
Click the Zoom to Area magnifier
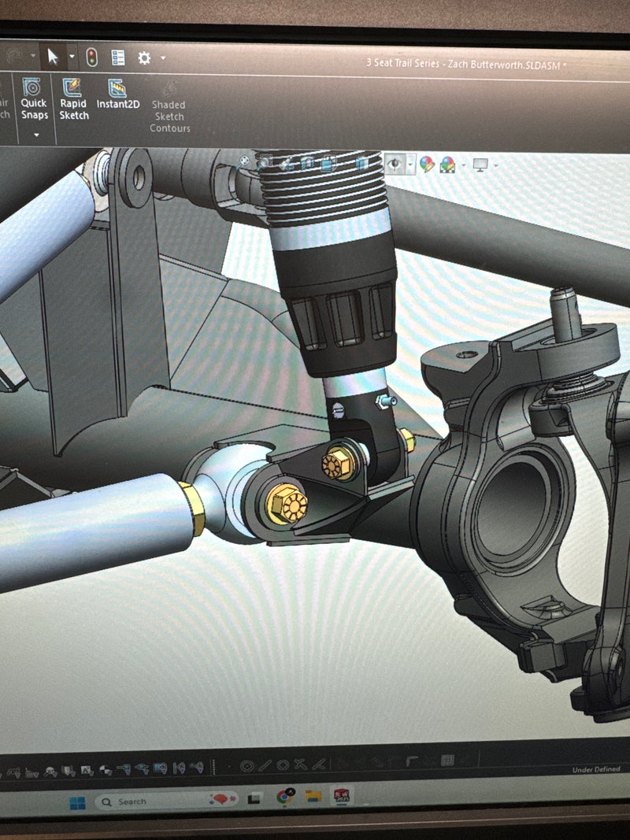pos(265,162)
